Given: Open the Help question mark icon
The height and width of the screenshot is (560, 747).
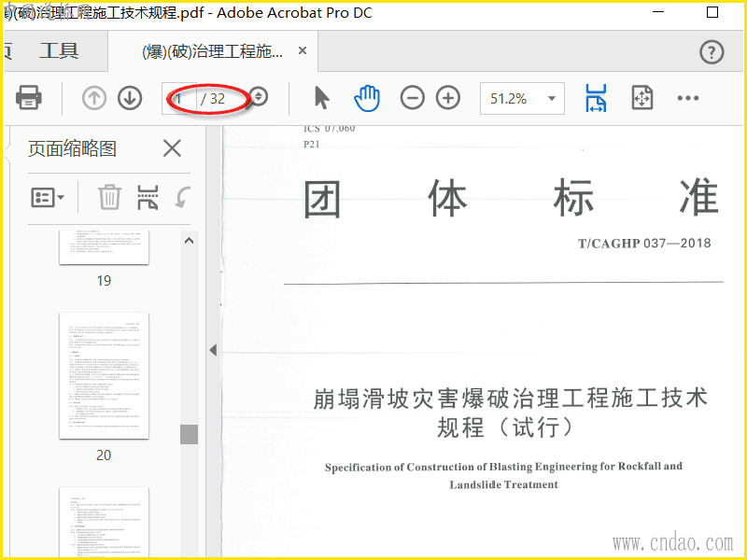Looking at the screenshot, I should click(x=712, y=51).
